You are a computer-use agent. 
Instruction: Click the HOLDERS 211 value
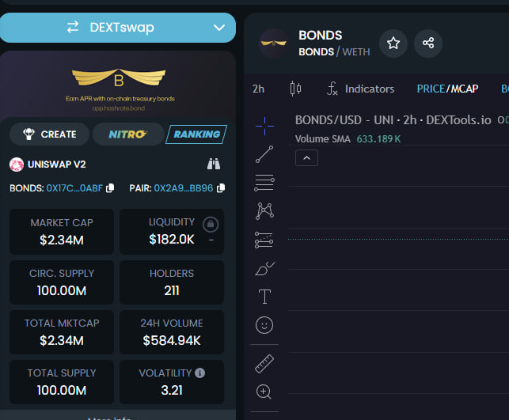pyautogui.click(x=172, y=290)
